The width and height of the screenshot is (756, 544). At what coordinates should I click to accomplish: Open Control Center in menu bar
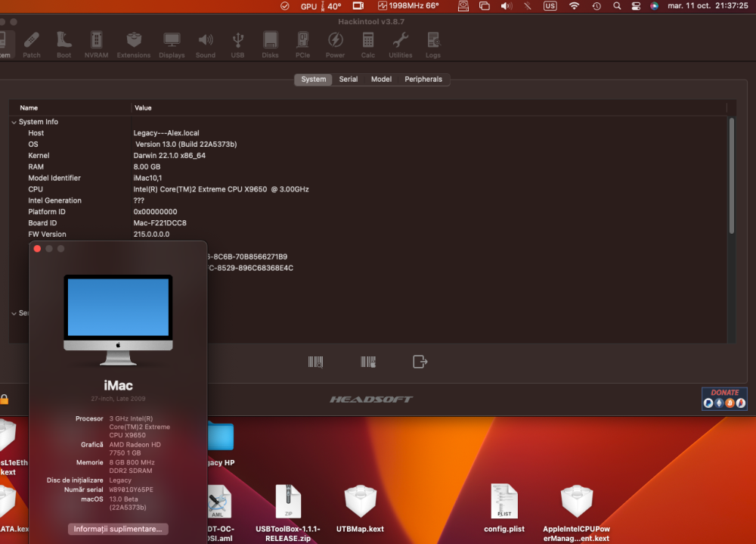click(x=636, y=6)
